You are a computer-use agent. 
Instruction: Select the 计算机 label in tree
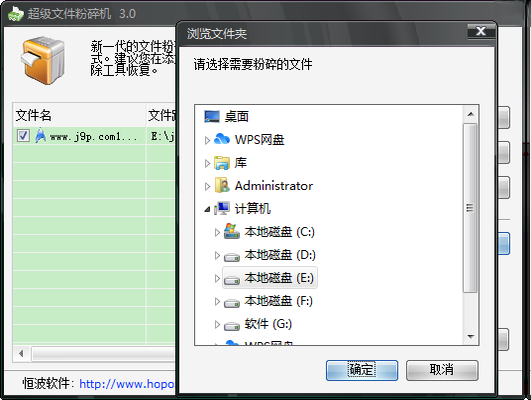click(x=253, y=209)
